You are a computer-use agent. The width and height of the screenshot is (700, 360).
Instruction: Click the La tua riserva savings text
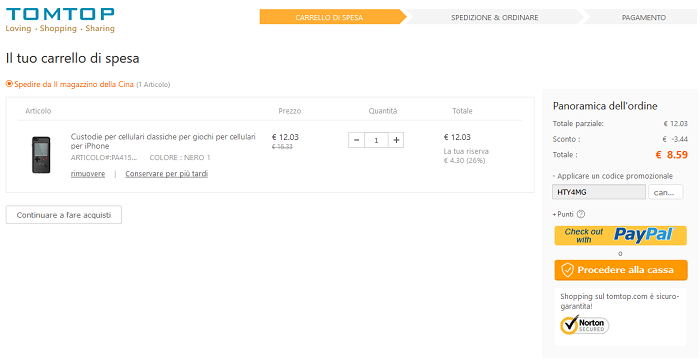coord(466,156)
